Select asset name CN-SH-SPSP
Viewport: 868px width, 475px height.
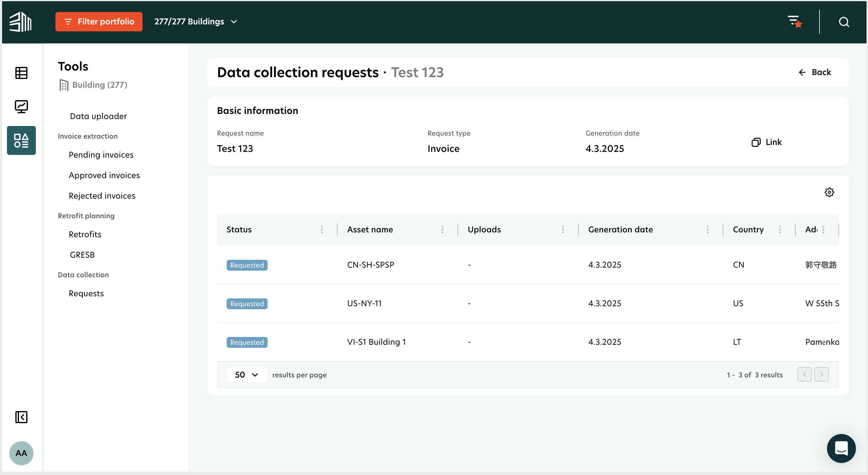click(370, 265)
